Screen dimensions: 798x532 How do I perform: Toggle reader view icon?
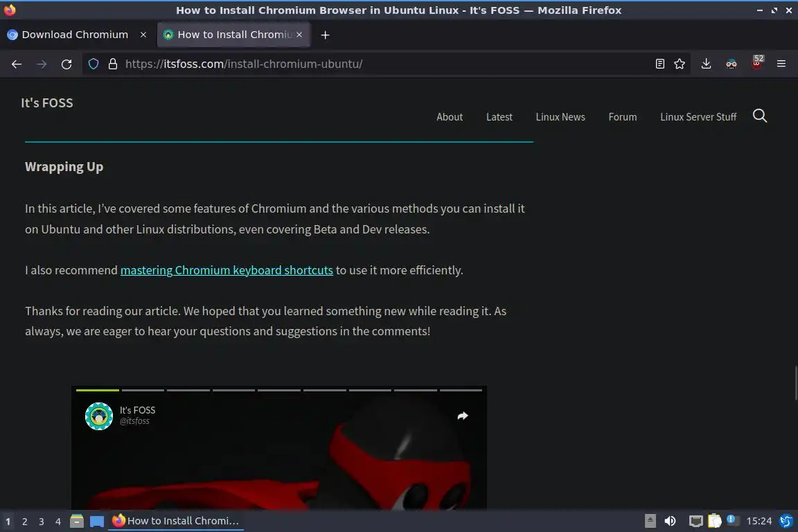660,64
